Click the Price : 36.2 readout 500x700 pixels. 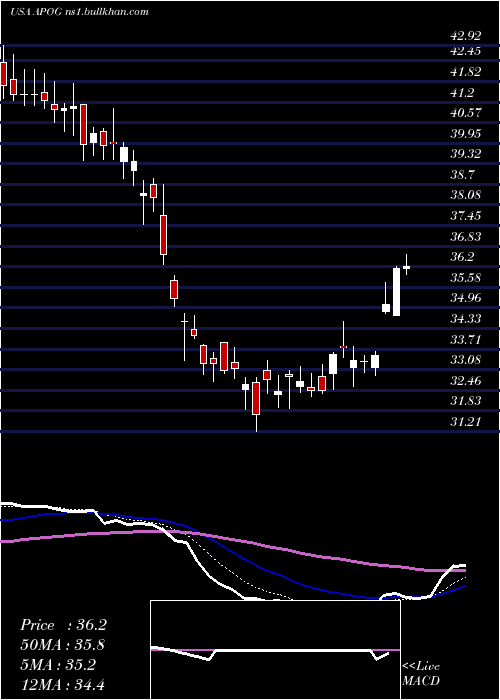(x=63, y=625)
